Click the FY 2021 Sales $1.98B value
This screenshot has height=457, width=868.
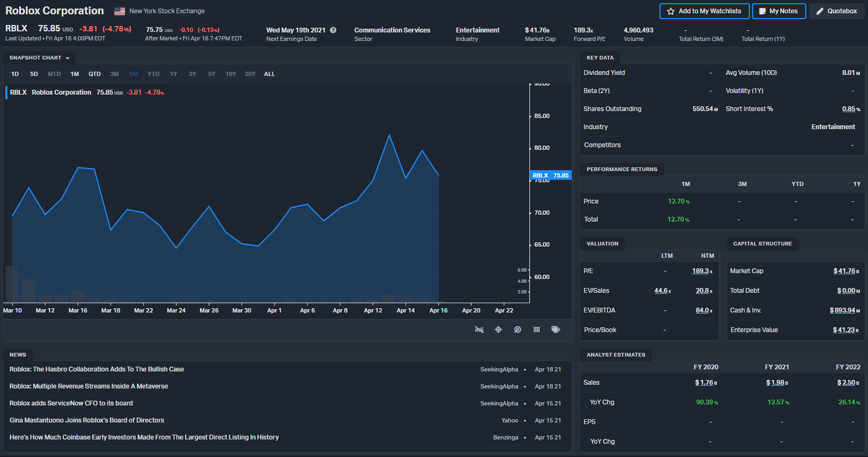point(775,383)
